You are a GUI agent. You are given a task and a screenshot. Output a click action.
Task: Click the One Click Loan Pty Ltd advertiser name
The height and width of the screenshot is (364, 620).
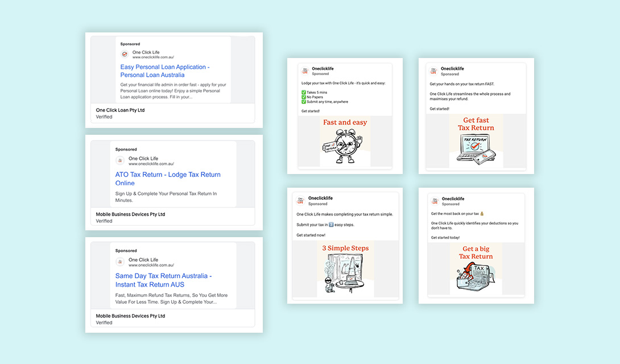pos(120,110)
